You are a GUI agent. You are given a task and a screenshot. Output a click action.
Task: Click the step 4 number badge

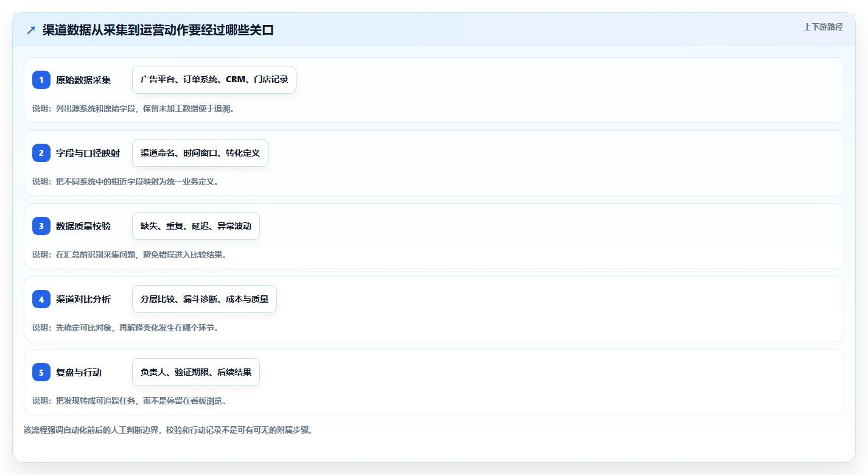41,299
